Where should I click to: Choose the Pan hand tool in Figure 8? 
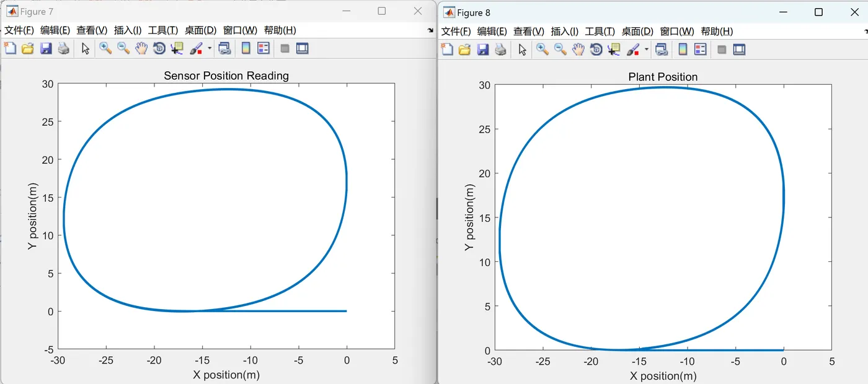[578, 50]
